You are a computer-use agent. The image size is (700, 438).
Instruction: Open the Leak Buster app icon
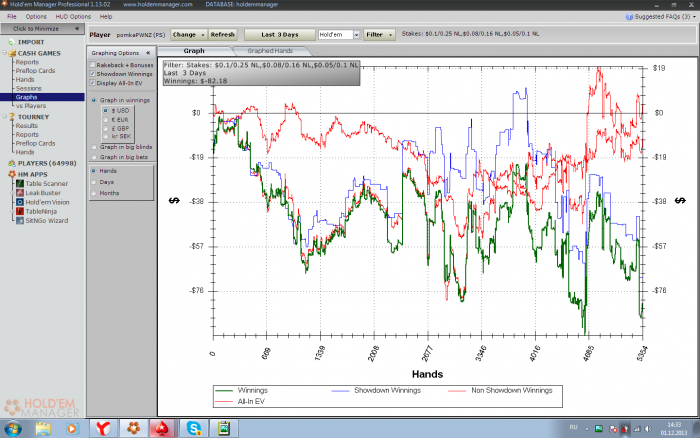tap(20, 193)
